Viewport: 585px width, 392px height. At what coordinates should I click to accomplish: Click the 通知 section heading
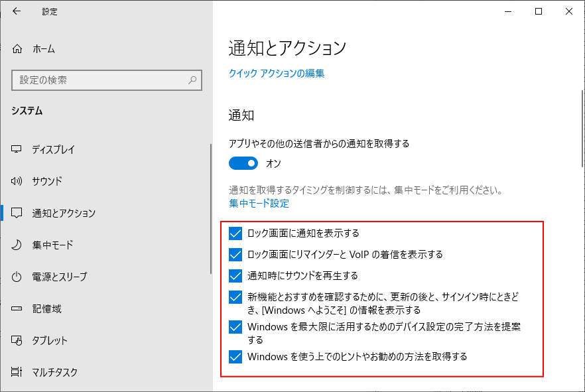[x=241, y=115]
